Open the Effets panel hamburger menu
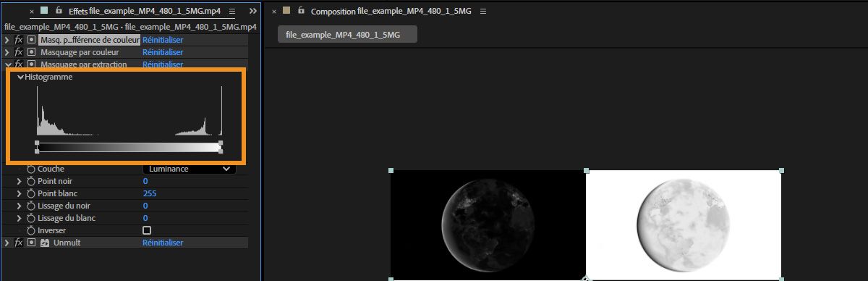 [231, 12]
